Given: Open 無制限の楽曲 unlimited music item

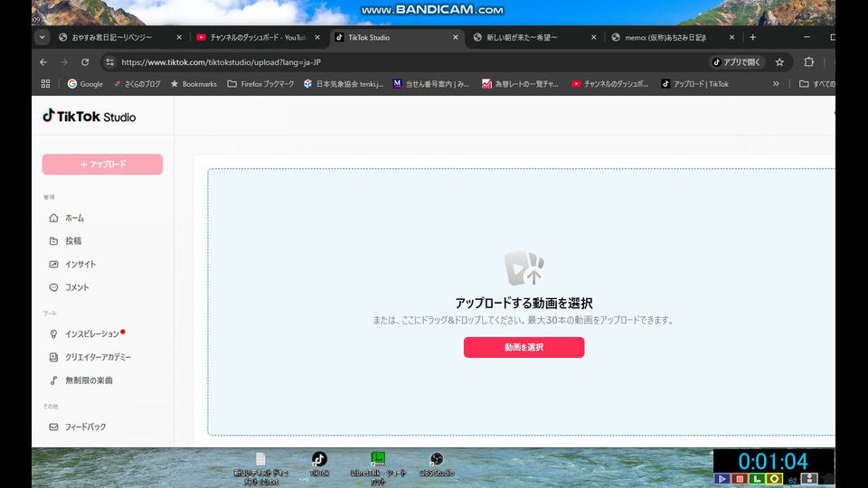Looking at the screenshot, I should point(80,380).
